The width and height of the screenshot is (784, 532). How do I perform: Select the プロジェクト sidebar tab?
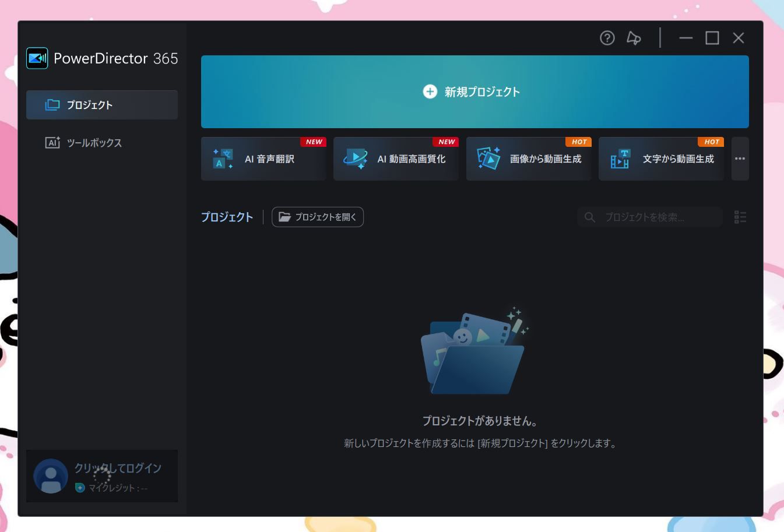(x=102, y=105)
